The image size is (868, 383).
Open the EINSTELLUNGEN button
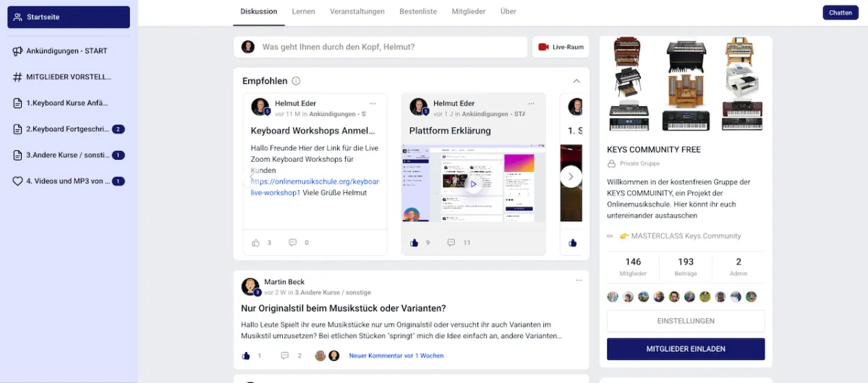click(x=686, y=321)
